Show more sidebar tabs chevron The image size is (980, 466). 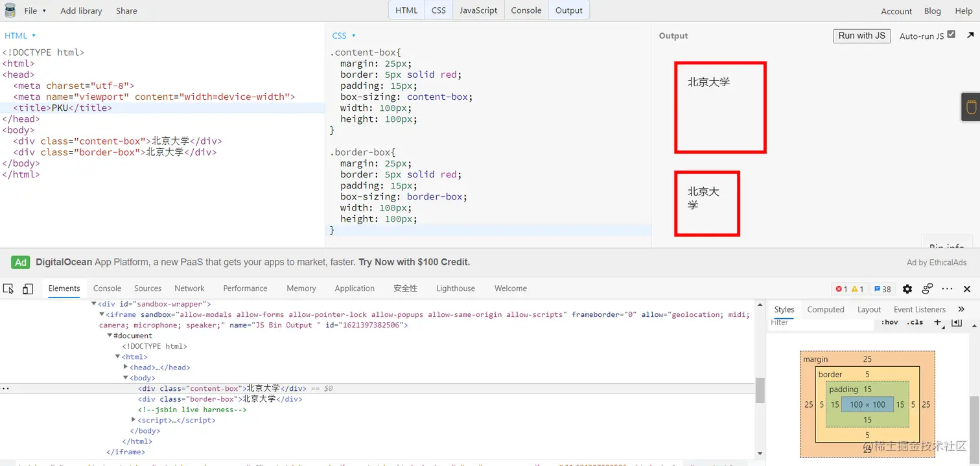[x=961, y=309]
